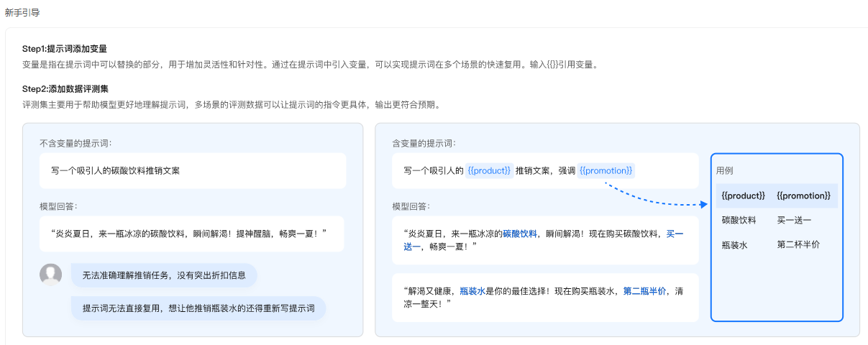This screenshot has width=868, height=345.
Task: Click the 无法准确理解推销任务 feedback bubble
Action: click(x=164, y=275)
